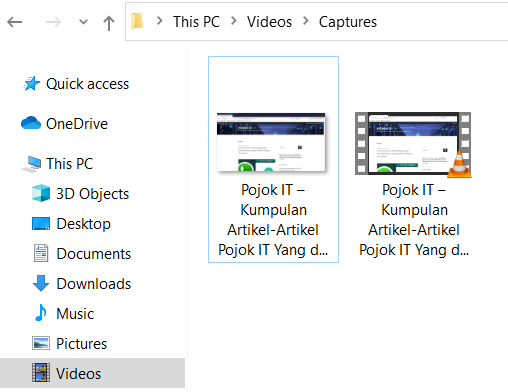Click the folder icon in address bar
The image size is (508, 392).
click(137, 21)
